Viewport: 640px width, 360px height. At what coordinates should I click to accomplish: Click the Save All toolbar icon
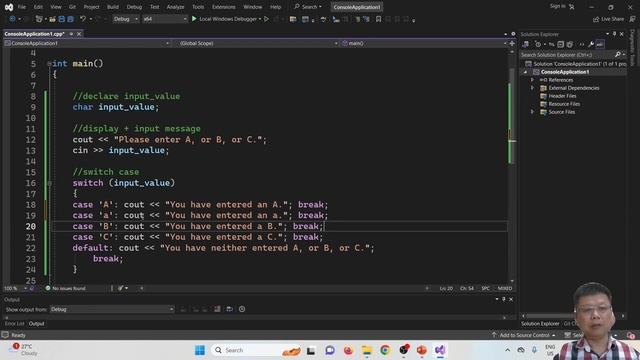click(70, 19)
